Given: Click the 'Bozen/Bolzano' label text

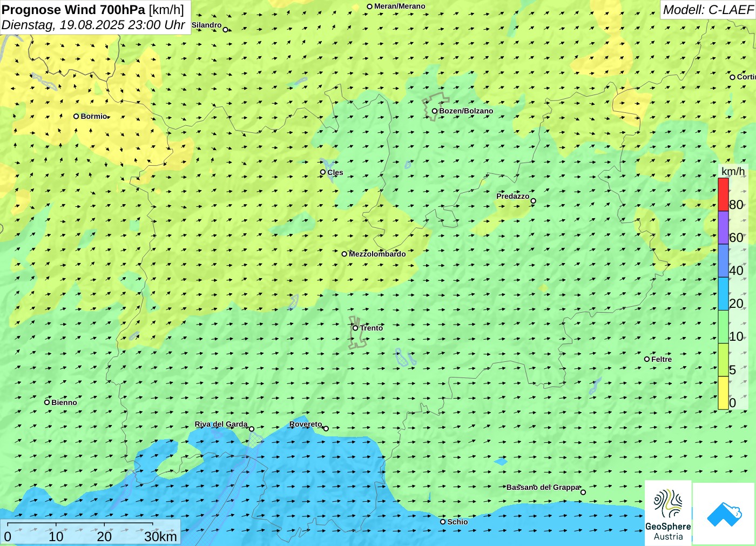Looking at the screenshot, I should click(466, 111).
